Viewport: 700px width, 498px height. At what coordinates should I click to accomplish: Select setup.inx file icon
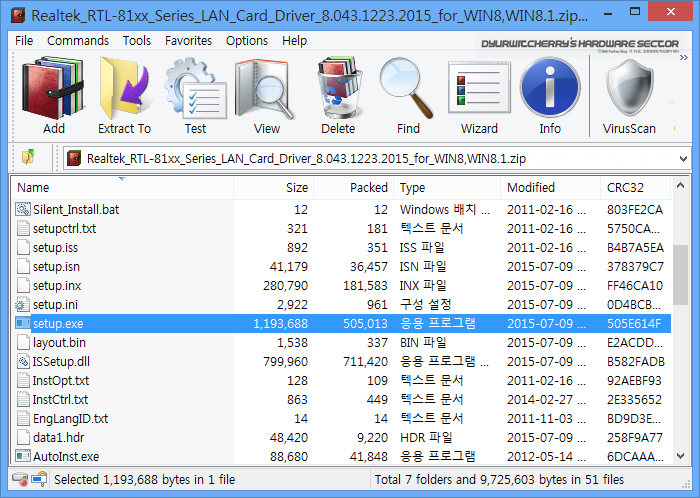[23, 286]
